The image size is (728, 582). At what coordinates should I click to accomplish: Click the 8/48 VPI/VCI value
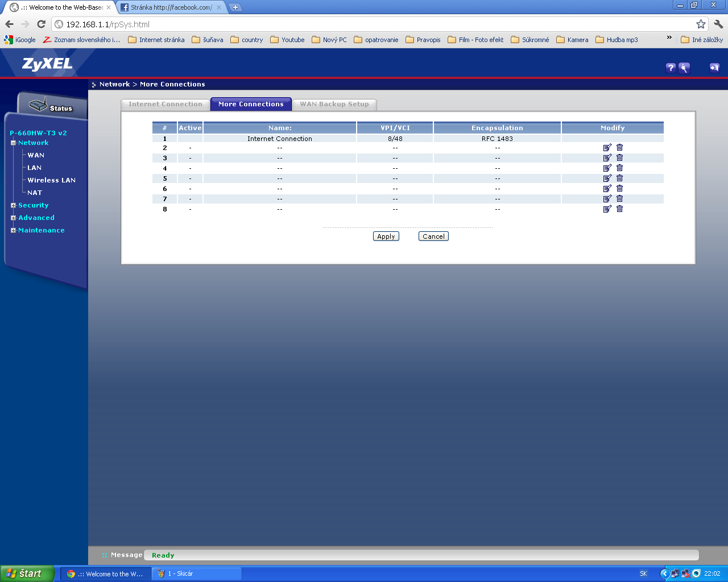(395, 138)
